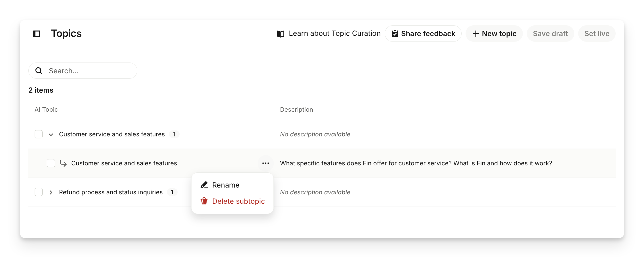Click the magnifier search icon
Screen dimensions: 644x258
pos(39,71)
